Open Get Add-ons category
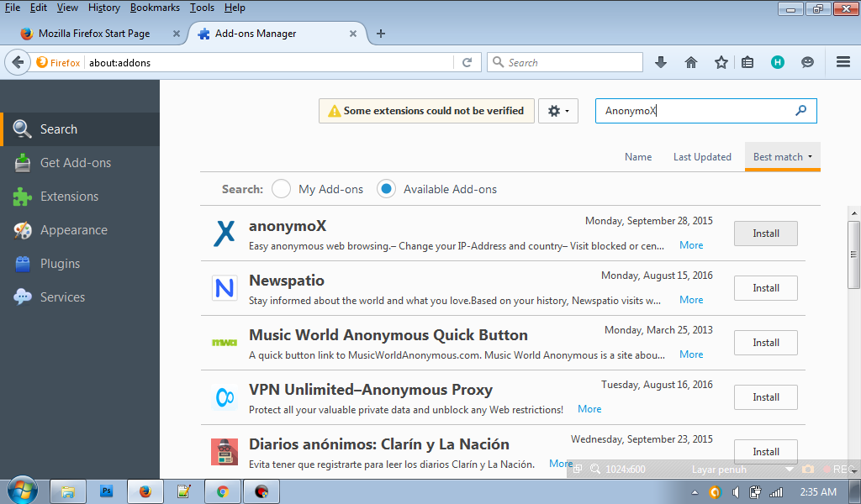Viewport: 861px width, 504px height. pos(80,163)
